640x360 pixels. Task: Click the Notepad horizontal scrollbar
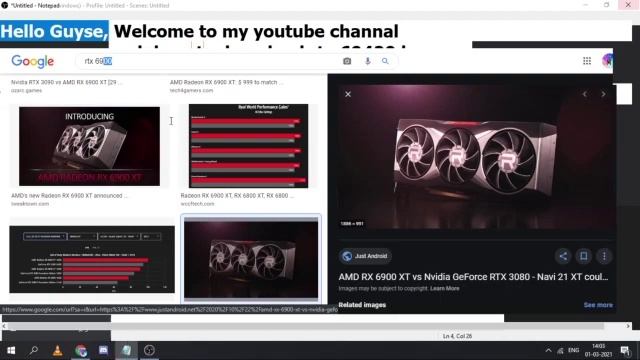pos(316,326)
